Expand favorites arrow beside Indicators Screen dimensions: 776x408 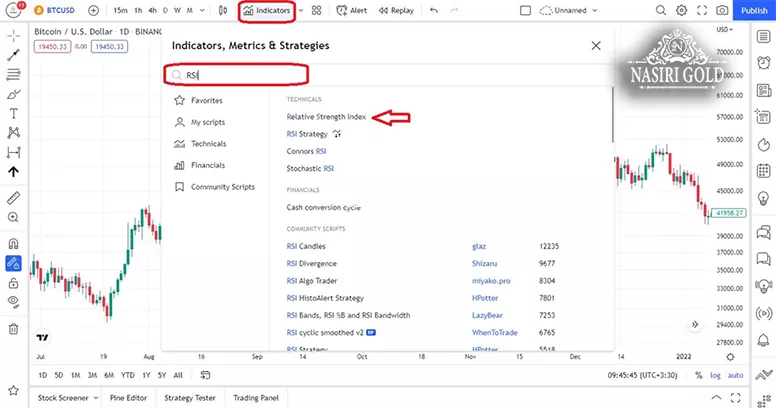[x=300, y=10]
